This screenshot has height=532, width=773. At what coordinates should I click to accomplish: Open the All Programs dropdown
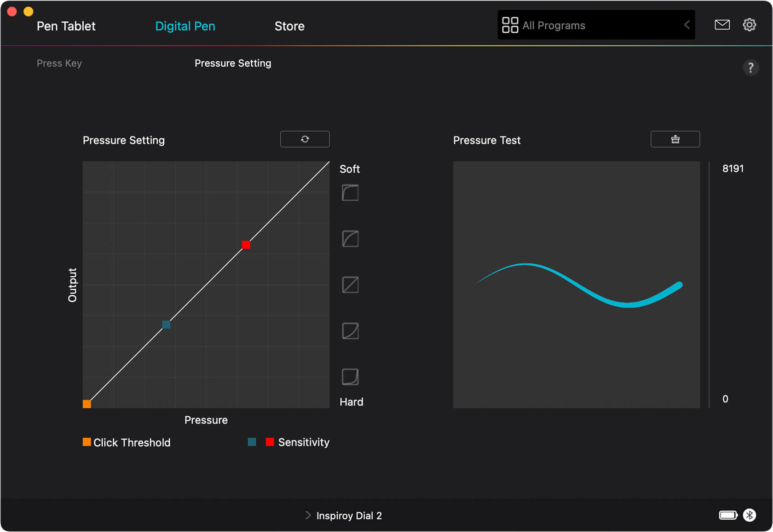click(x=596, y=25)
